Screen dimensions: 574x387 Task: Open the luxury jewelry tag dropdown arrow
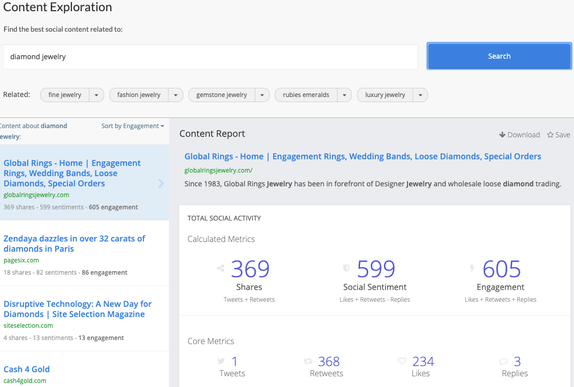[420, 95]
